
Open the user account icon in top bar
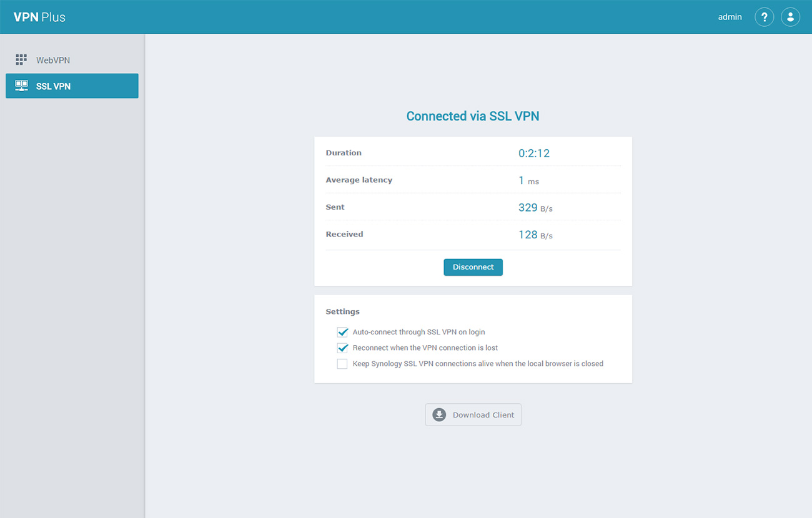point(790,17)
